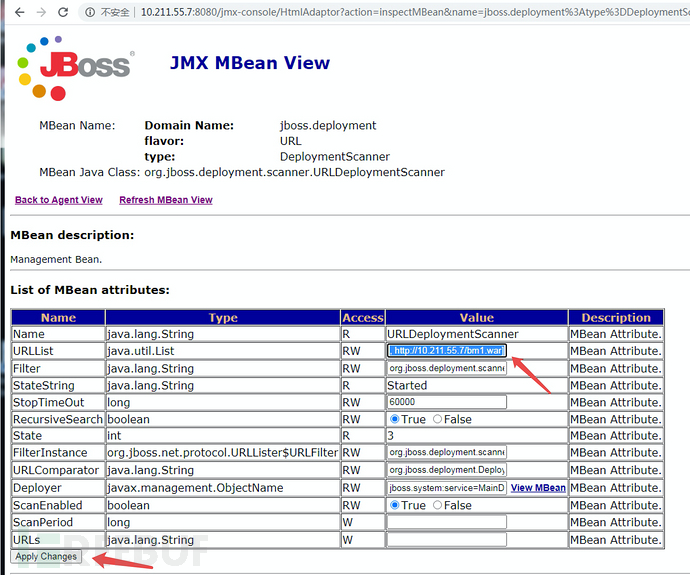Click the JBoss logo image
The height and width of the screenshot is (575, 690).
74,66
